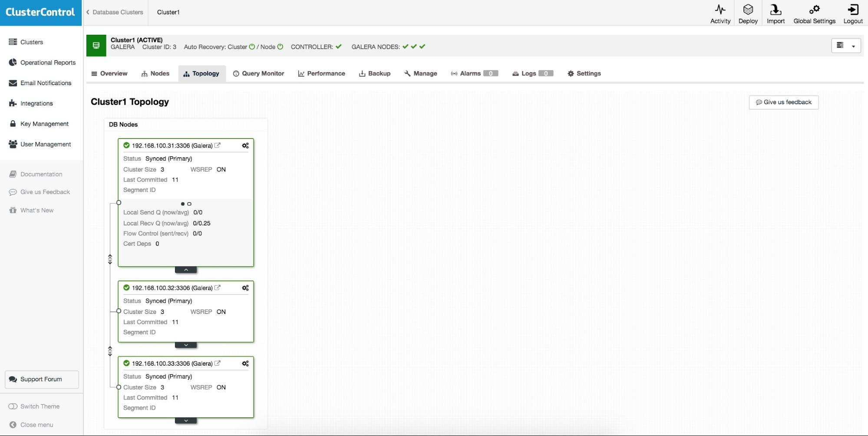Open gear menu for node 192.168.100.32

tap(245, 288)
